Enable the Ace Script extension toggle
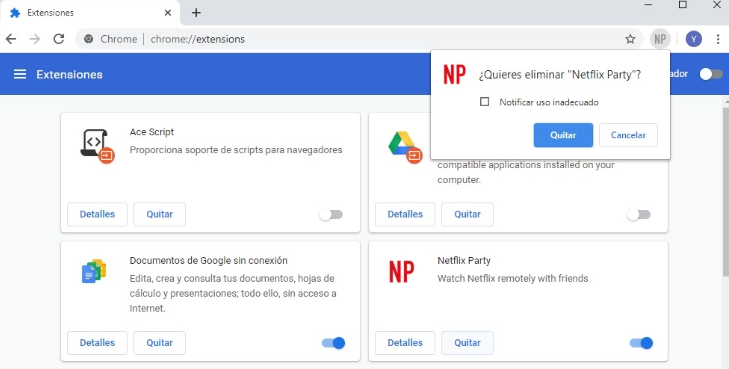 [x=331, y=214]
